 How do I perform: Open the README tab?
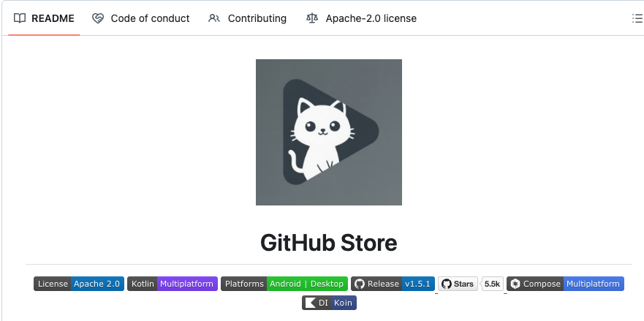[x=44, y=18]
